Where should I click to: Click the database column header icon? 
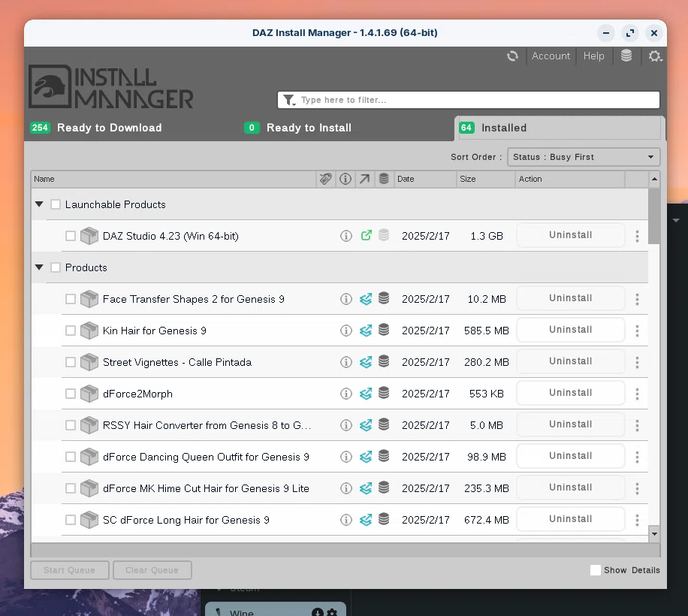[384, 179]
